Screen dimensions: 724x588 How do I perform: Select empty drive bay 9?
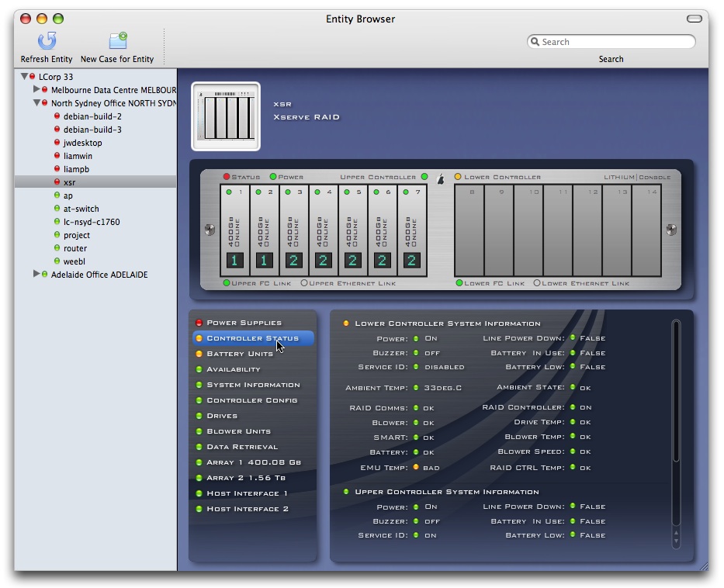[x=499, y=230]
